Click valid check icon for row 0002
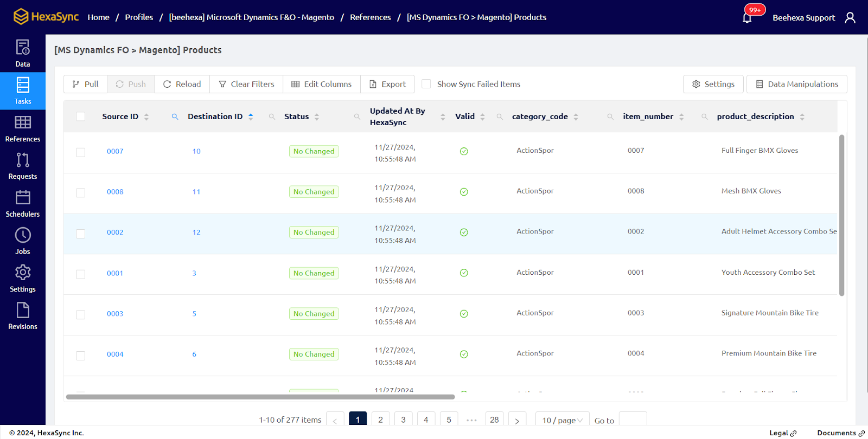 (x=464, y=233)
